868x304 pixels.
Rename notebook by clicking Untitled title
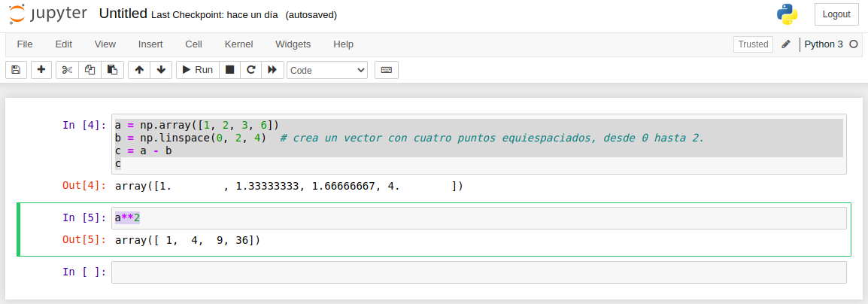pos(123,14)
